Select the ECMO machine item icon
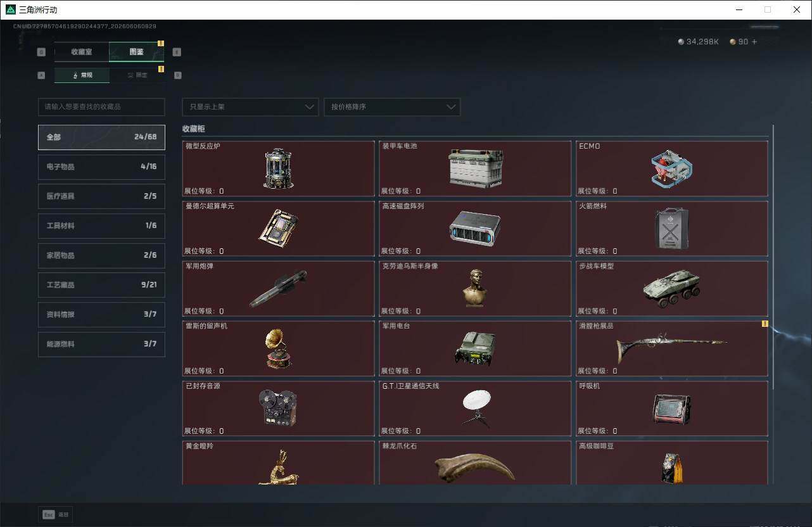Image resolution: width=812 pixels, height=527 pixels. [x=671, y=168]
